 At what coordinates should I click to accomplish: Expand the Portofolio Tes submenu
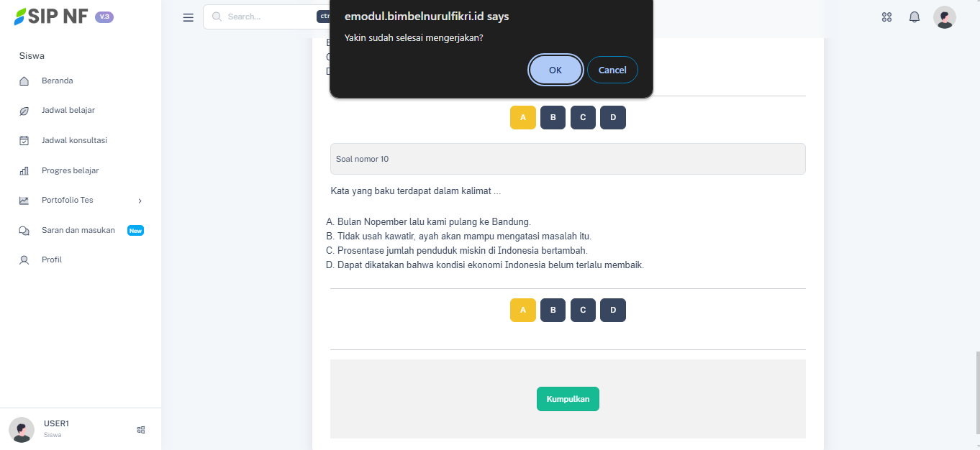click(x=140, y=201)
